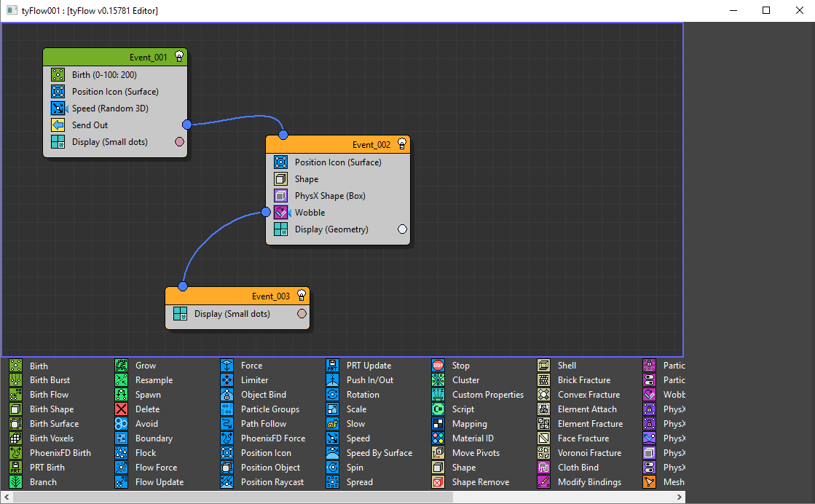Pick Cluster operator from library

tap(456, 380)
